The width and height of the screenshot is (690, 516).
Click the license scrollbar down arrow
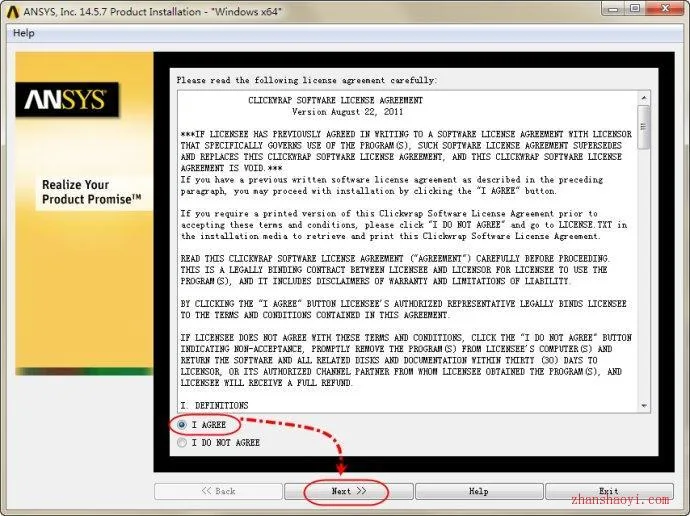click(644, 406)
